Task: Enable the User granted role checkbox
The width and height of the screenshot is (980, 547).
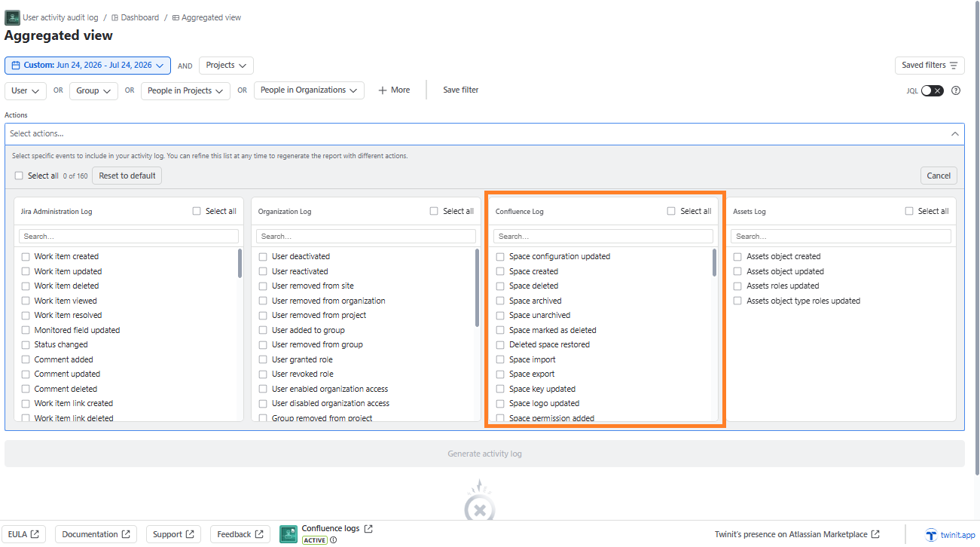Action: [x=263, y=360]
